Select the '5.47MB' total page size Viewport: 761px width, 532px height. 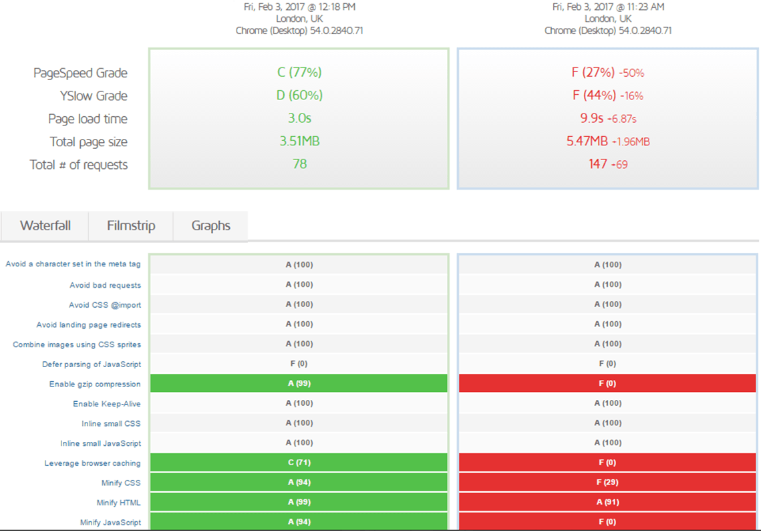pos(587,141)
